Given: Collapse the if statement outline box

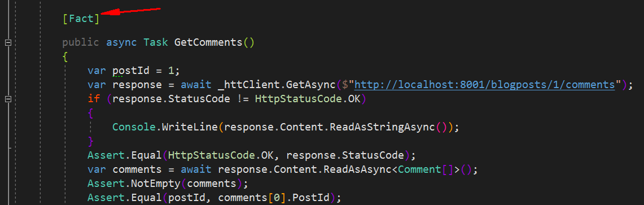Looking at the screenshot, I should click(8, 99).
